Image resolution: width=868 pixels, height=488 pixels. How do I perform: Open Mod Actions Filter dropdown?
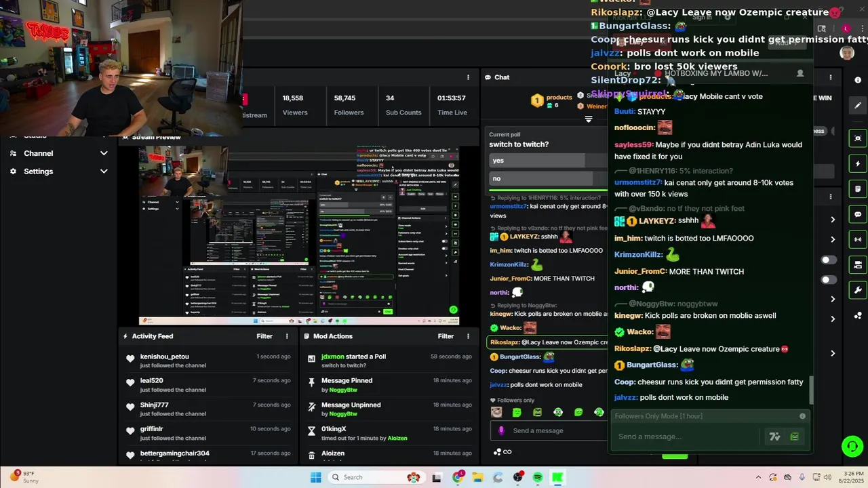click(446, 336)
